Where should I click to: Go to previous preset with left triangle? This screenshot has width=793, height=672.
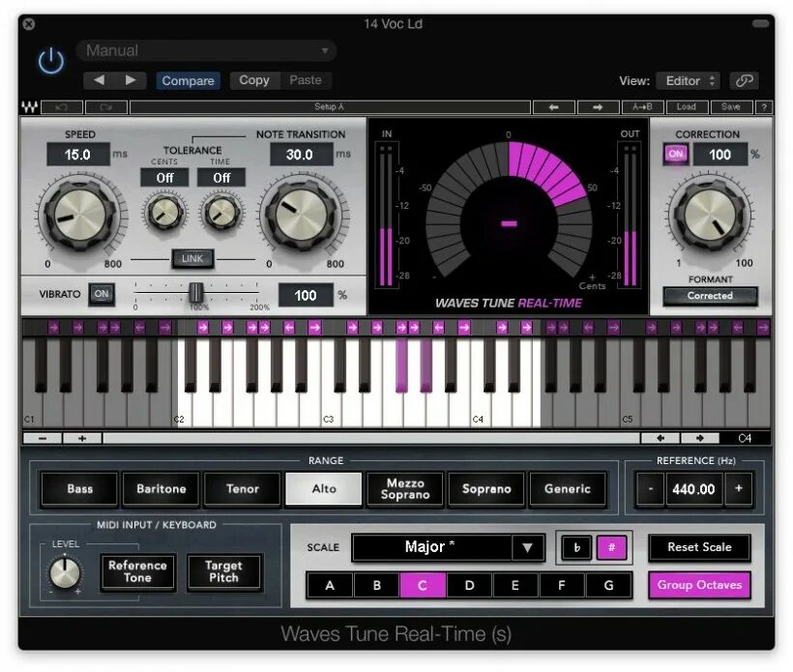(x=99, y=80)
